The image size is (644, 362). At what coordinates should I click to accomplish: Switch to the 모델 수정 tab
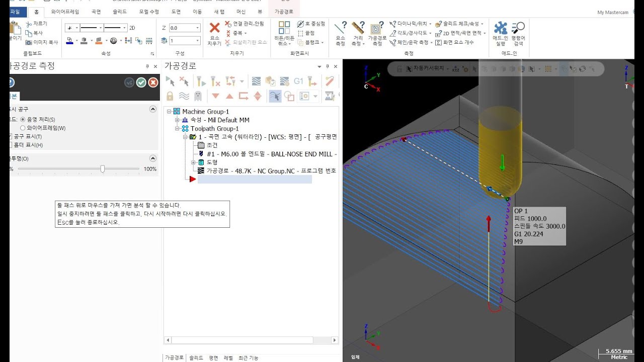149,11
